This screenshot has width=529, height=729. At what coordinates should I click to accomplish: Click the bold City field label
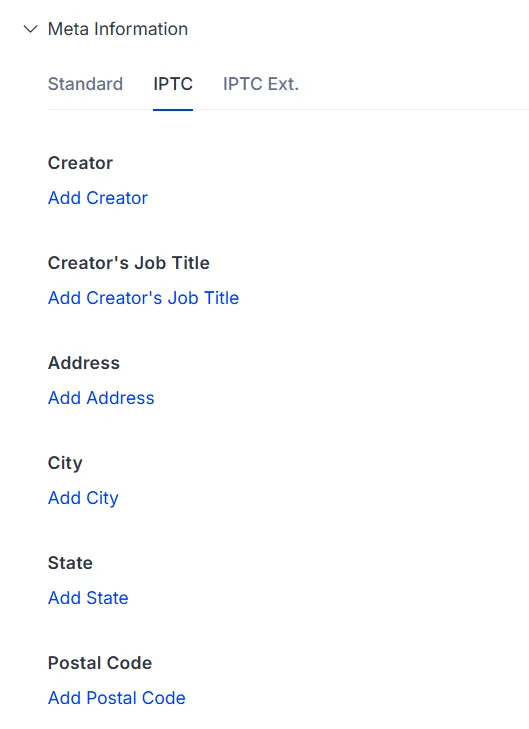coord(65,463)
